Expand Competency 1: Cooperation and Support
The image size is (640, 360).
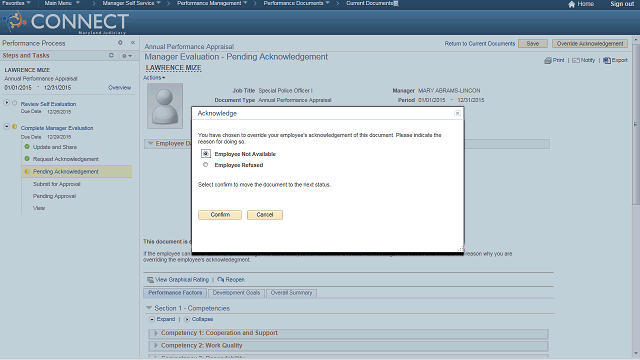pos(156,333)
